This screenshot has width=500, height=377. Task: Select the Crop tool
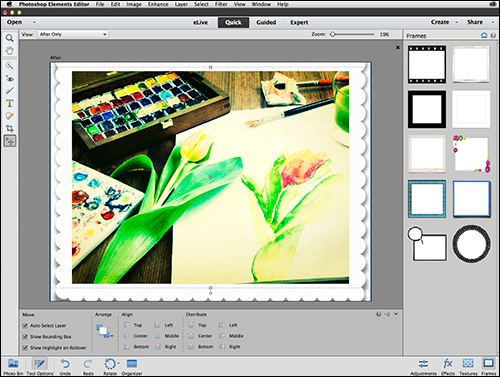pos(10,128)
